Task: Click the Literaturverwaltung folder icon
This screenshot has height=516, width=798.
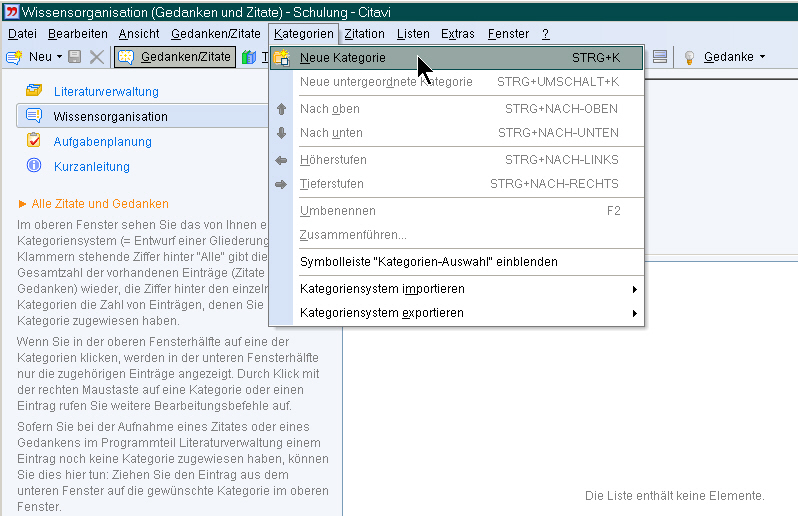Action: (x=34, y=92)
